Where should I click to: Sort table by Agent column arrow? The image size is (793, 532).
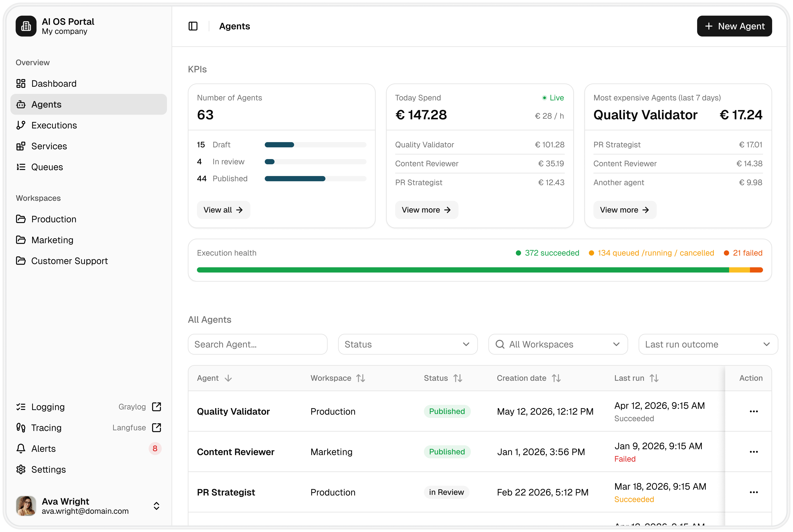tap(228, 378)
